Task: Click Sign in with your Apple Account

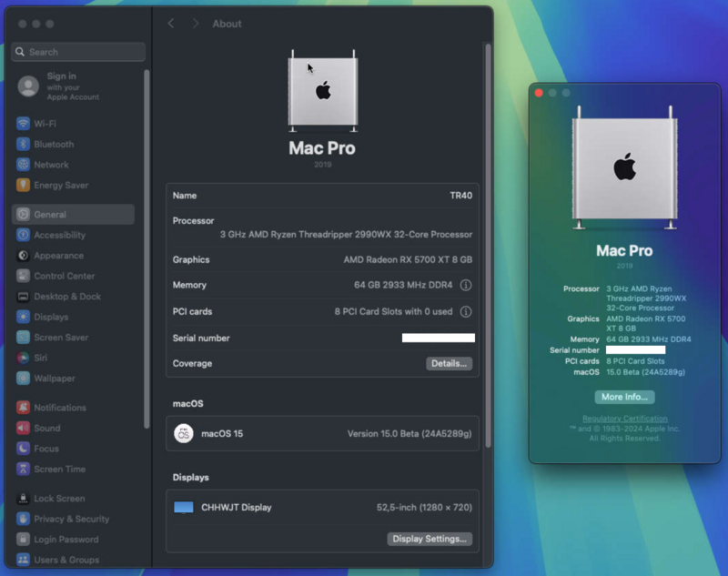Action: [x=73, y=86]
